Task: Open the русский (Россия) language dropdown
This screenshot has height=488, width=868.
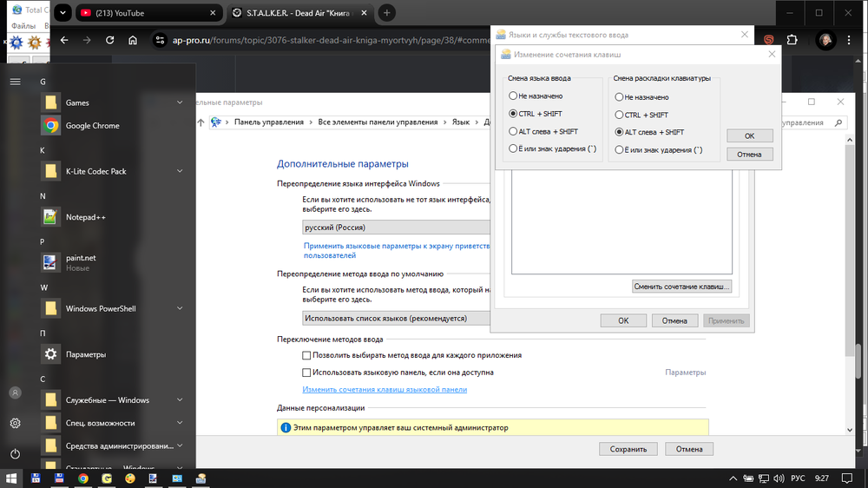Action: 396,228
